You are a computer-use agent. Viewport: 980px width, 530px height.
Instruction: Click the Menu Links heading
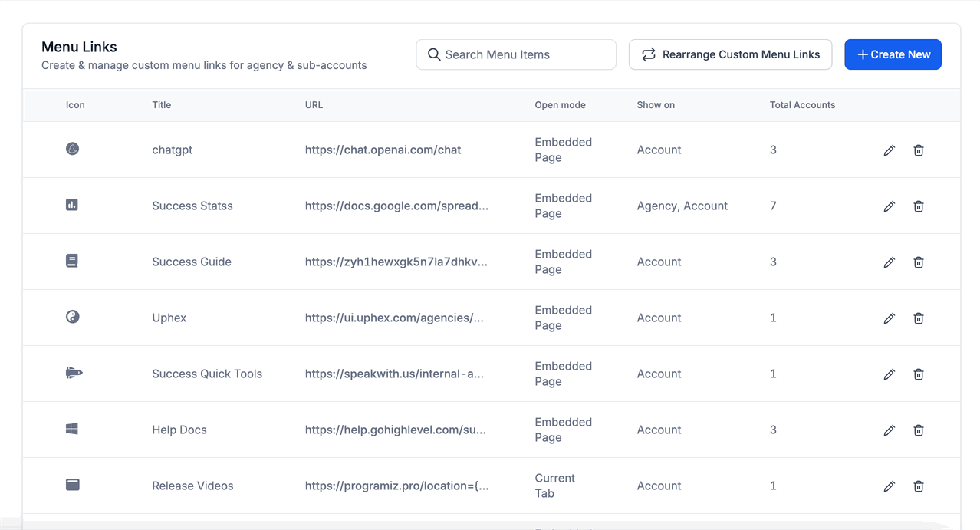[79, 48]
